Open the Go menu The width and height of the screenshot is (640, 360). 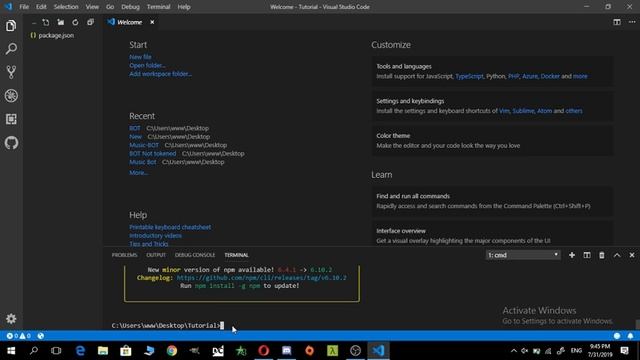[110, 7]
